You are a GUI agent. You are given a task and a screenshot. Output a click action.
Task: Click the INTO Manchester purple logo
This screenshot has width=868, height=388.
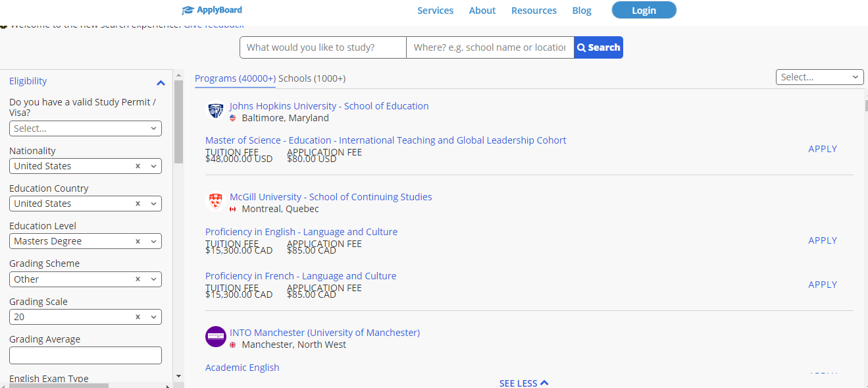point(216,337)
